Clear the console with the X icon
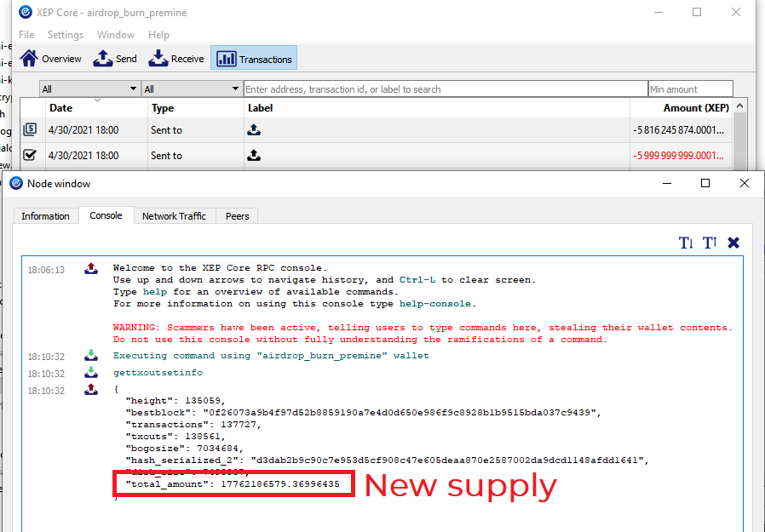Viewport: 765px width, 532px height. (x=733, y=243)
